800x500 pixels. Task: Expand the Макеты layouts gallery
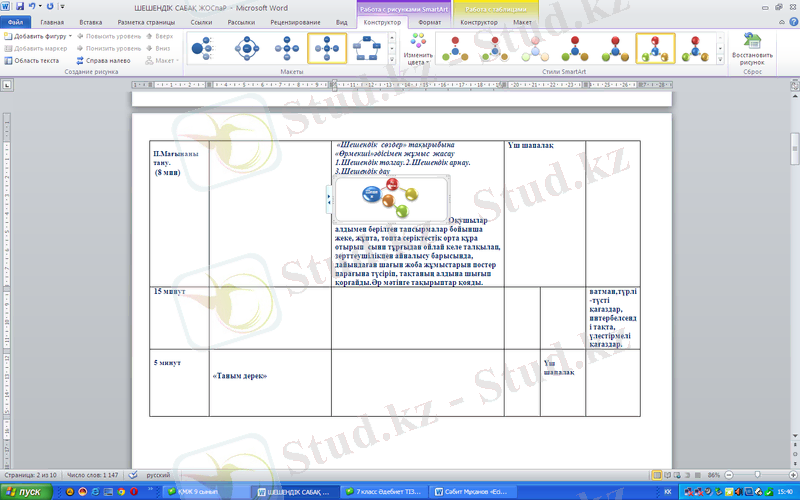point(392,60)
